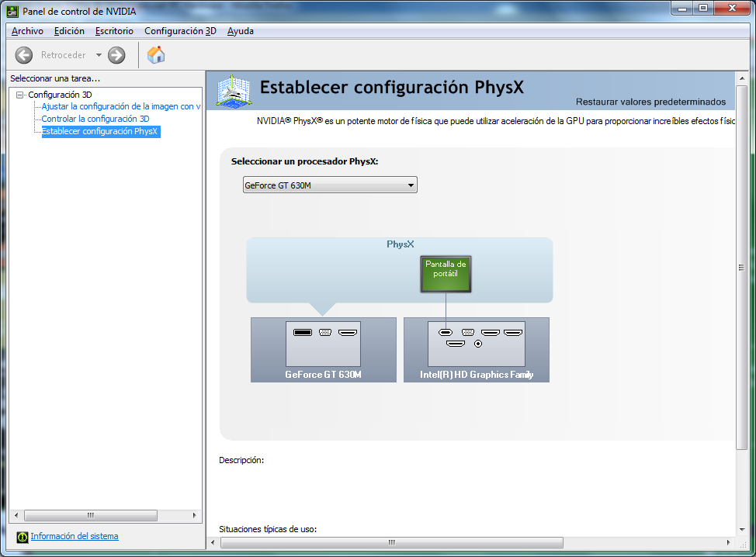
Task: Minimize the NVIDIA Control Panel window
Action: pos(682,9)
